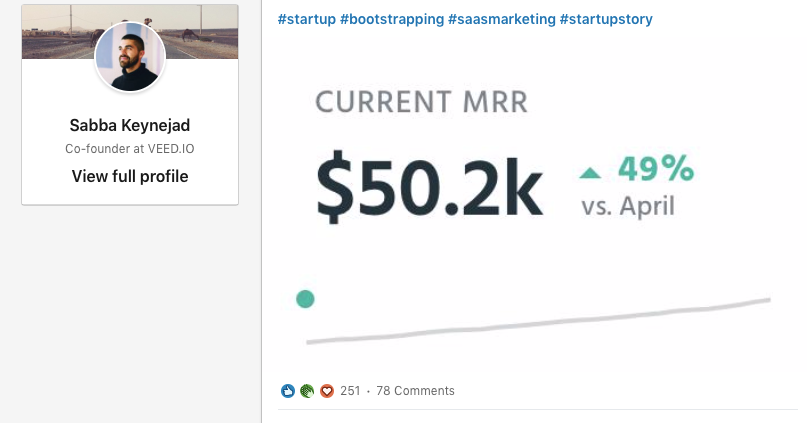Open the #saasmarketing hashtag

502,19
